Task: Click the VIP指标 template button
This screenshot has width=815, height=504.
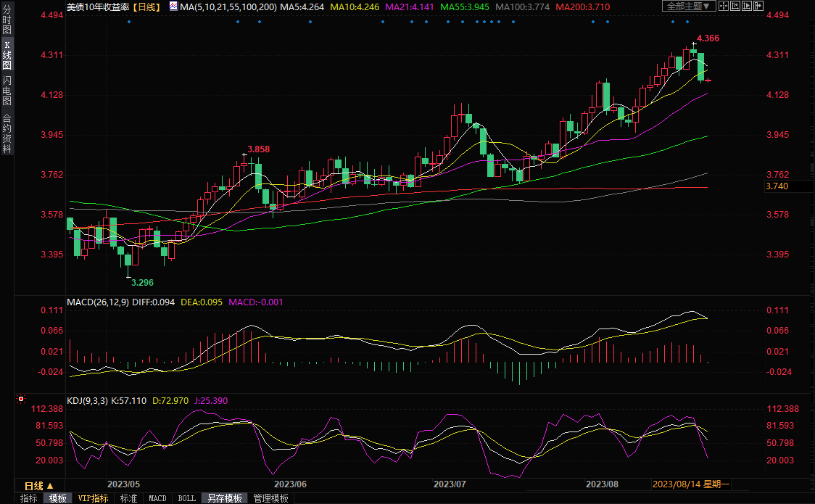Action: click(93, 498)
